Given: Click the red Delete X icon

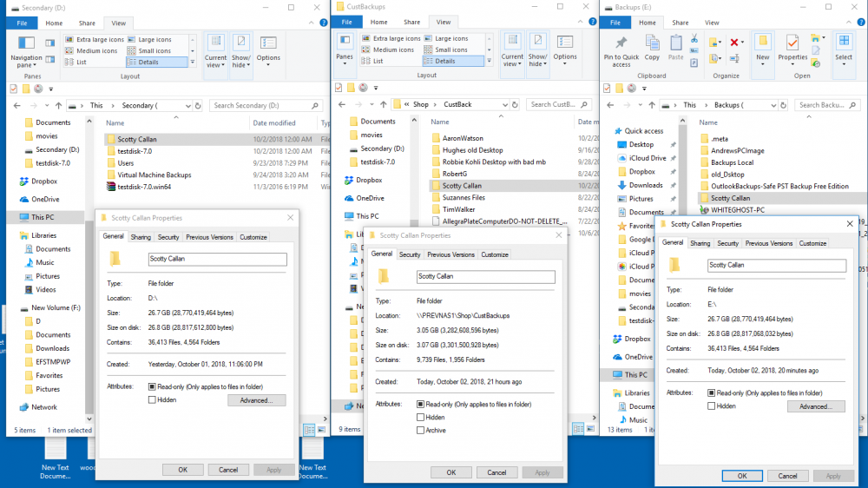Looking at the screenshot, I should [734, 42].
